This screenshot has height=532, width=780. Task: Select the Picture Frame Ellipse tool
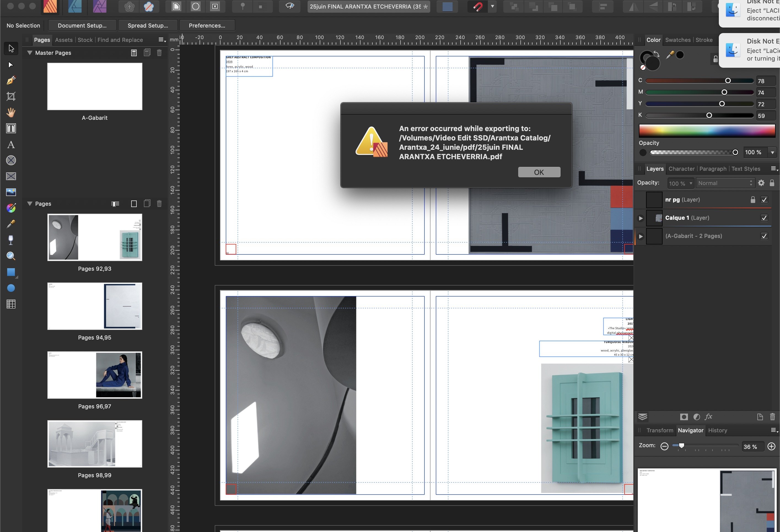(11, 160)
